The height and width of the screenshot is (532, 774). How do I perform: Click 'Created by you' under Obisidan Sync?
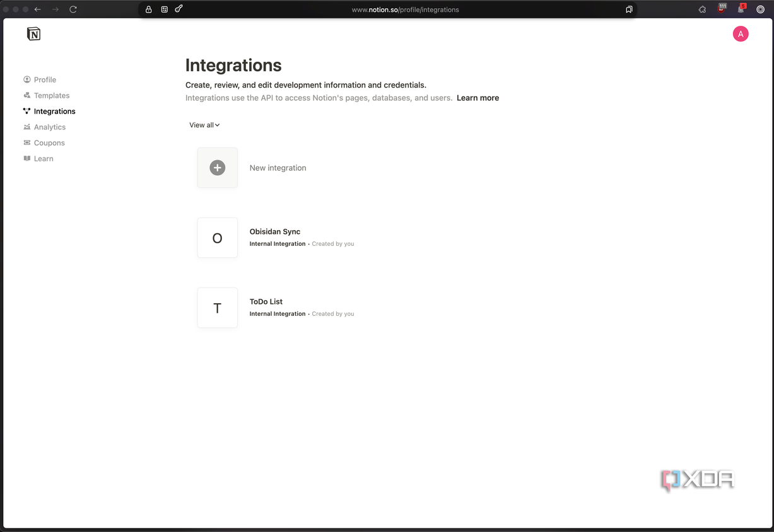pyautogui.click(x=333, y=244)
